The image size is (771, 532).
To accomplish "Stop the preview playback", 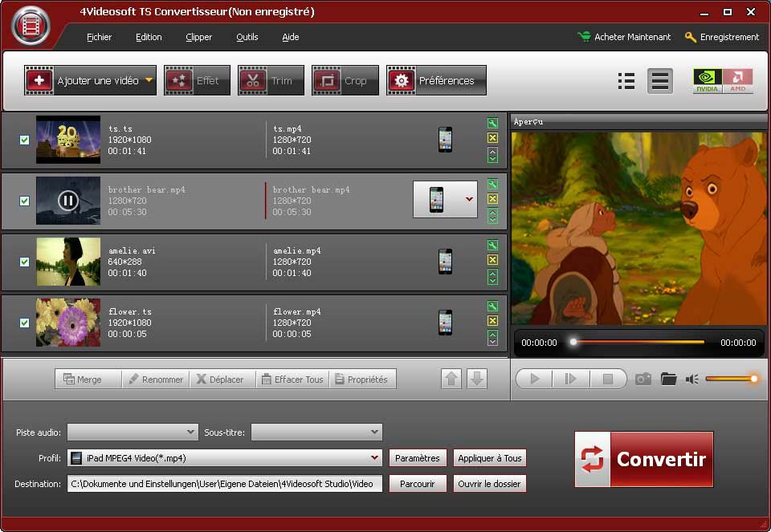I will click(608, 379).
